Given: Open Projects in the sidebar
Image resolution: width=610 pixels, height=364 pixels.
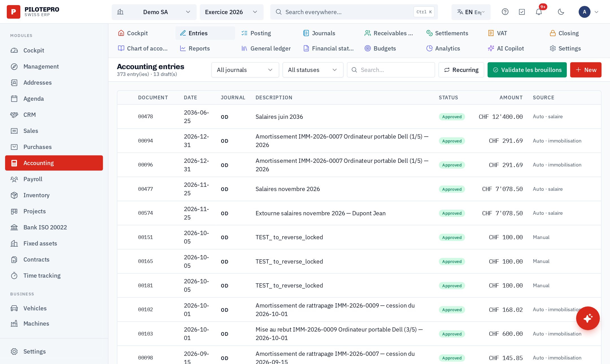Looking at the screenshot, I should (54, 211).
